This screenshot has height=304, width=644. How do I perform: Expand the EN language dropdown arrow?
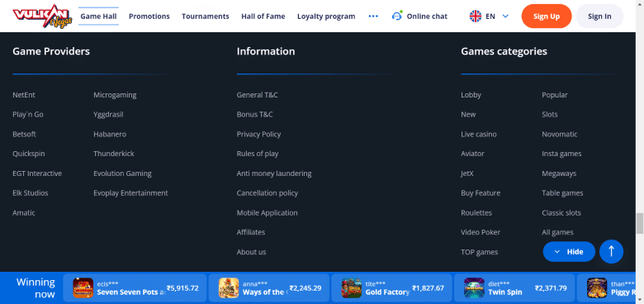pyautogui.click(x=505, y=17)
